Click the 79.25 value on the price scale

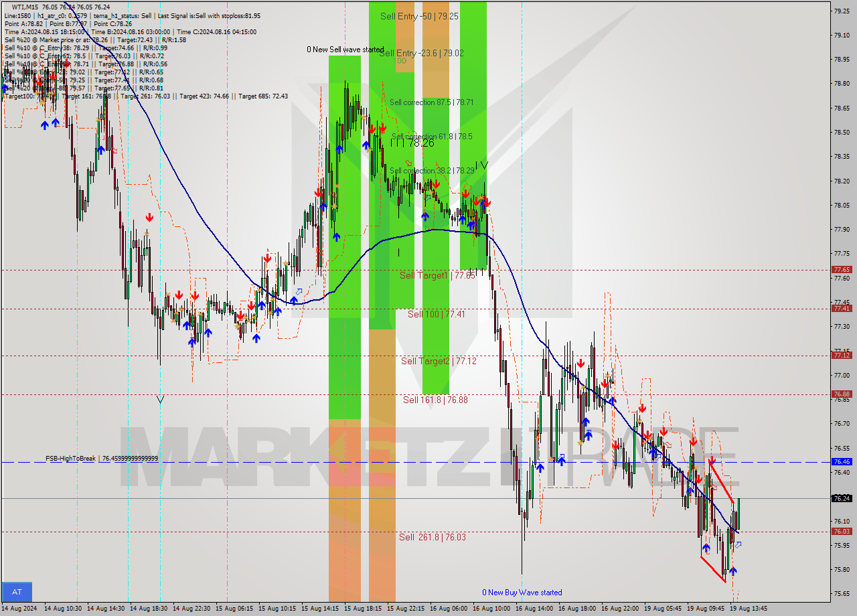click(x=842, y=11)
